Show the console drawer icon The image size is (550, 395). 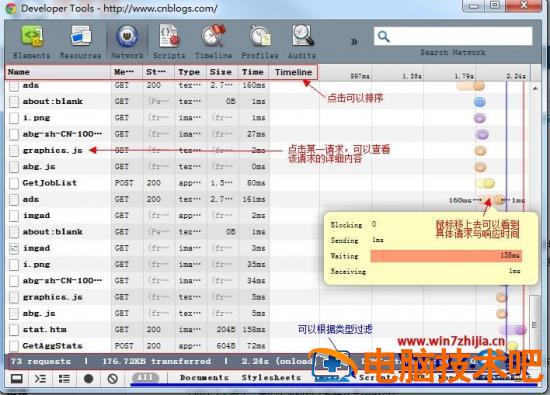[x=40, y=379]
